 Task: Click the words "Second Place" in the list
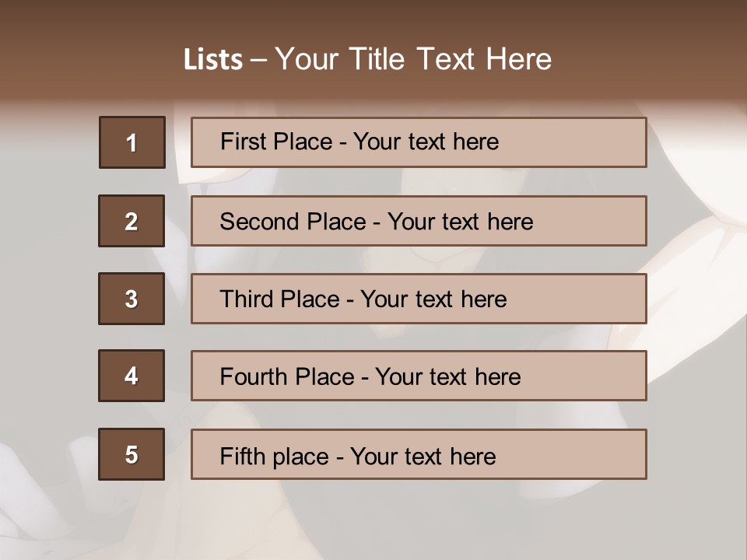coord(292,222)
